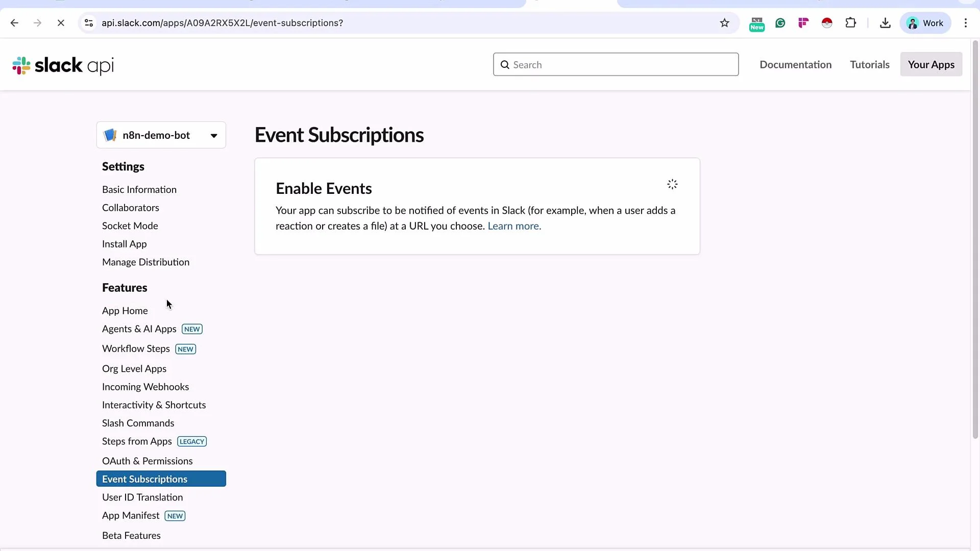Click the red circular extension icon

tap(827, 23)
